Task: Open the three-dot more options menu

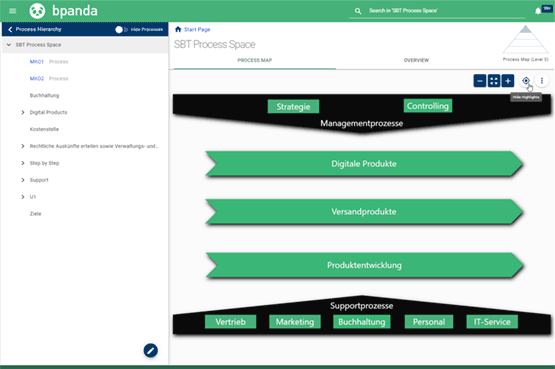Action: pyautogui.click(x=542, y=81)
